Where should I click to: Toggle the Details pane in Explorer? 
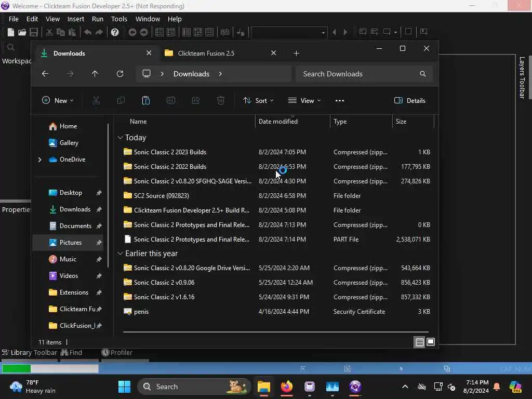(410, 100)
